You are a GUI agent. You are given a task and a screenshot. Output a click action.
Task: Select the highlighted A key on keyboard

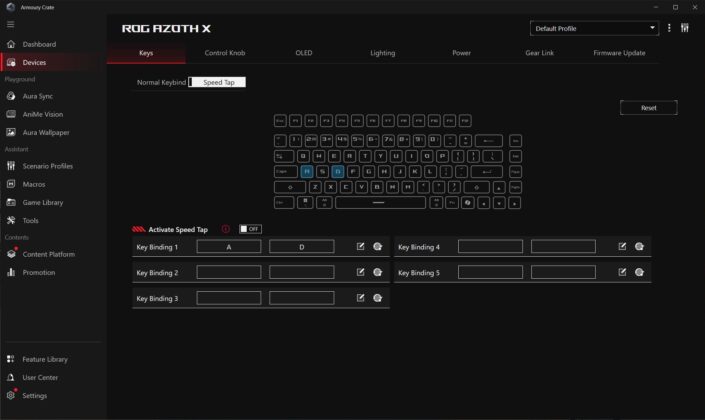(307, 171)
